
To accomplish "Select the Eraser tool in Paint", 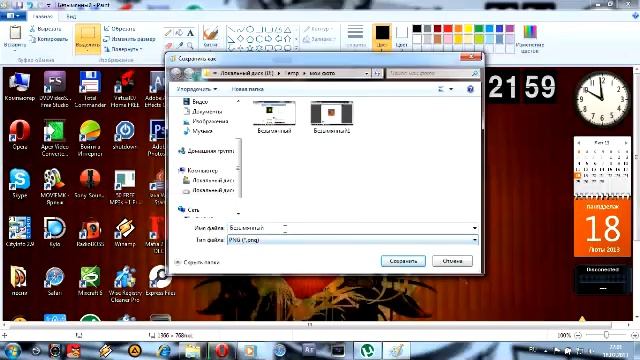I will pyautogui.click(x=169, y=45).
